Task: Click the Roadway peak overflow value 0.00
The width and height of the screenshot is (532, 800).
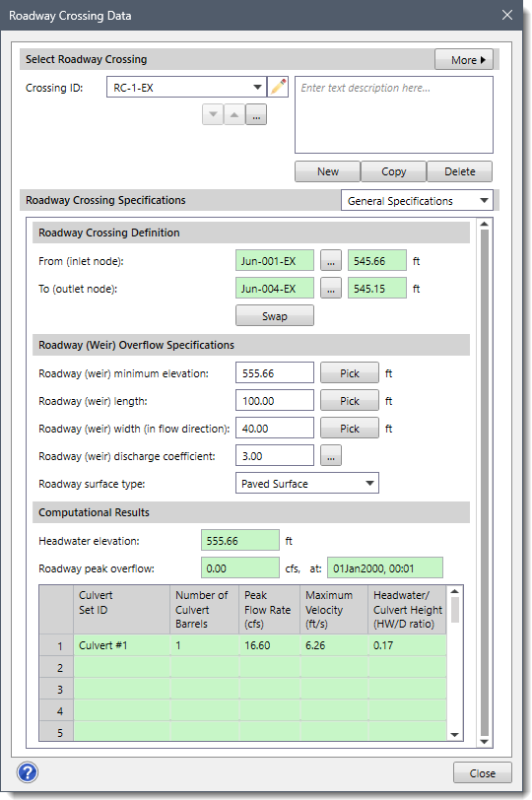Action: (x=240, y=567)
